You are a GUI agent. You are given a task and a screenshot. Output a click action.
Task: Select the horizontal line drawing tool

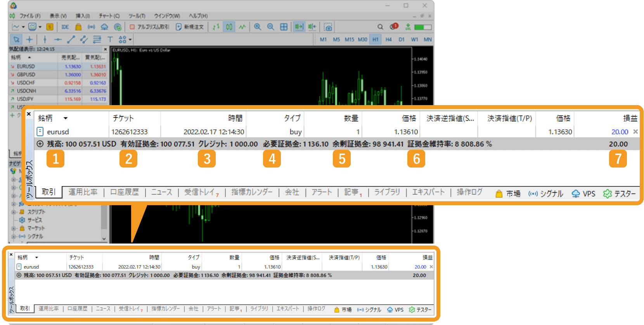coord(58,39)
